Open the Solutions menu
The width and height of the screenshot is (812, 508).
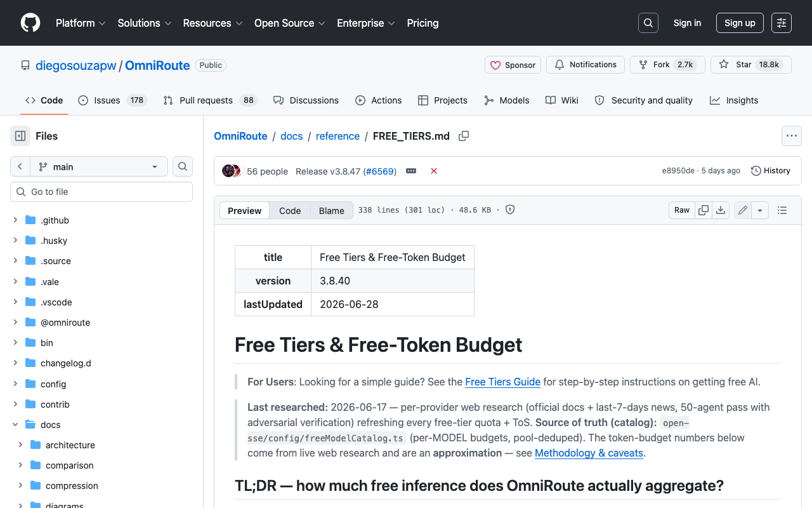(145, 23)
